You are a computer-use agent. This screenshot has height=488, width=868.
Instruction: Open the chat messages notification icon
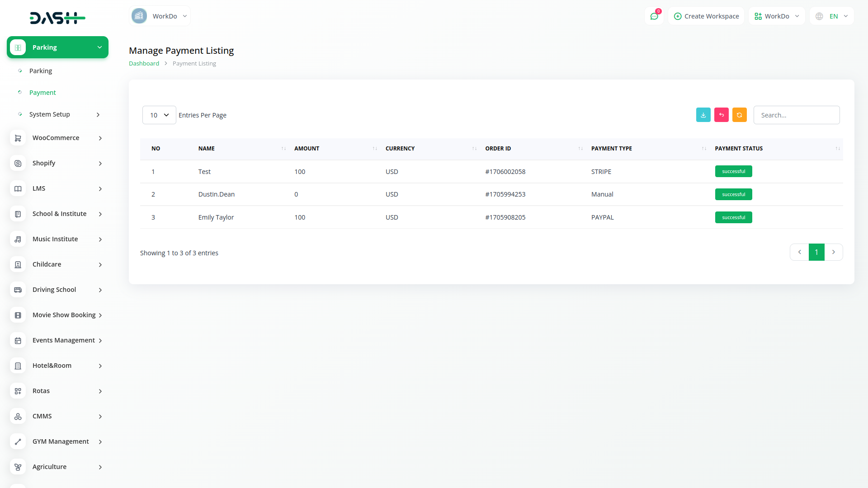point(654,16)
